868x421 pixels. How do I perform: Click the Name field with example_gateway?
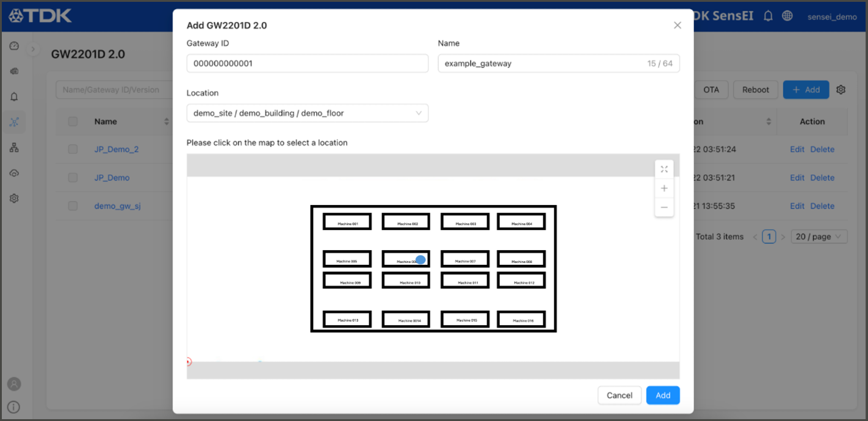(559, 63)
